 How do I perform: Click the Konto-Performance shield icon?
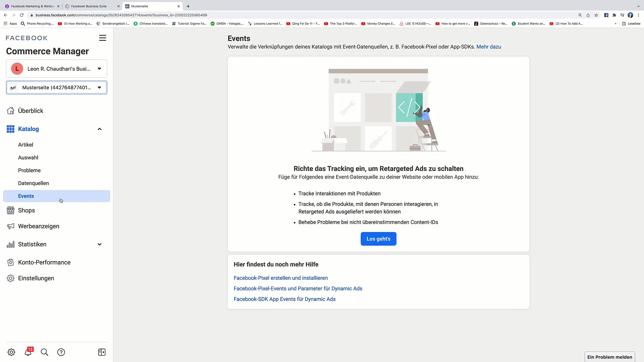click(10, 262)
